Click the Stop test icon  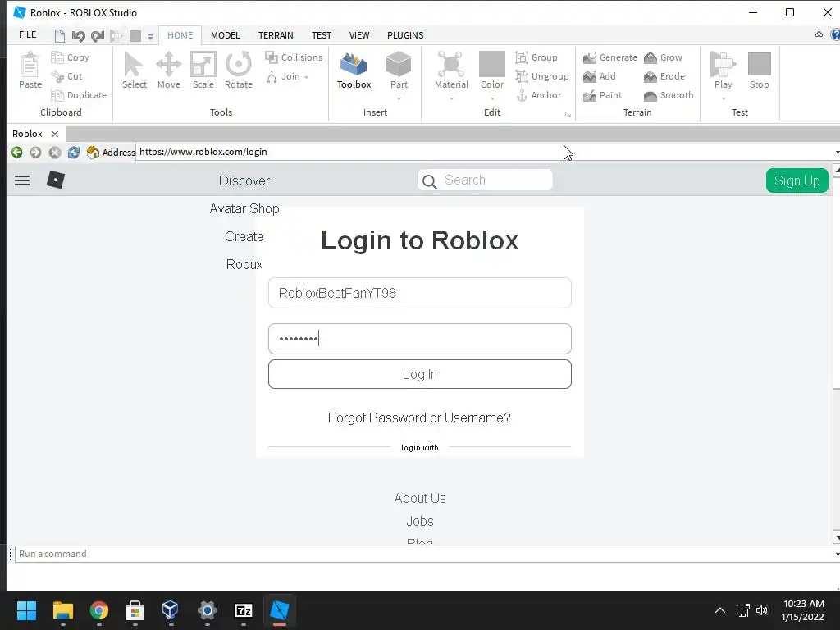tap(759, 65)
